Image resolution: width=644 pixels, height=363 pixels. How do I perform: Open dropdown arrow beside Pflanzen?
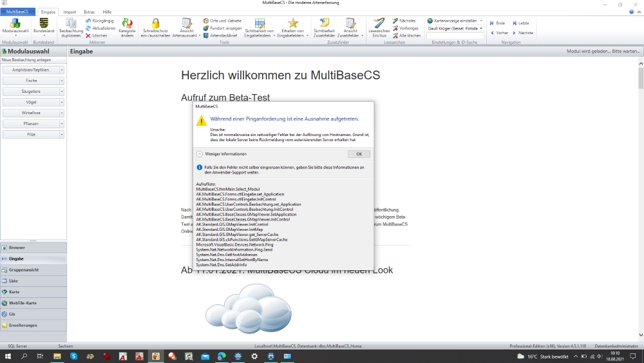pyautogui.click(x=62, y=123)
